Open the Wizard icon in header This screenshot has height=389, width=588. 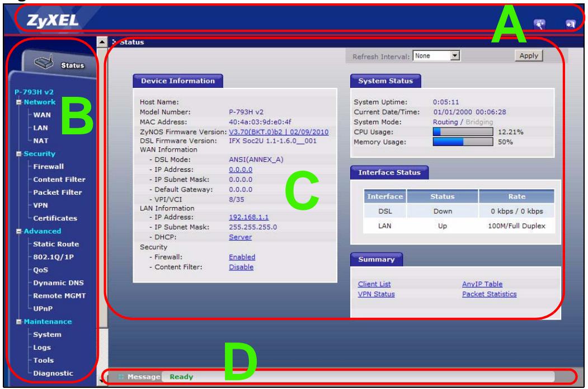(539, 25)
